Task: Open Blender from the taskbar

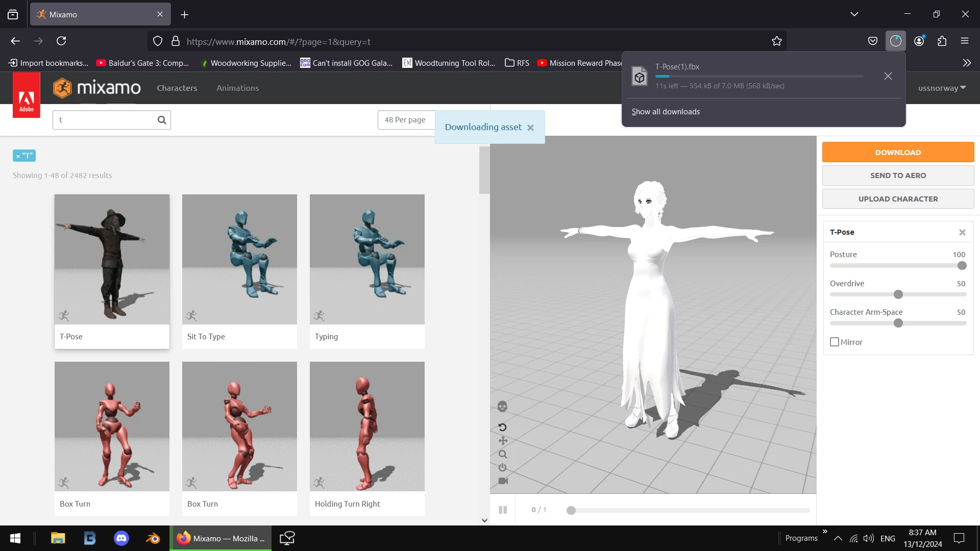Action: pos(153,538)
